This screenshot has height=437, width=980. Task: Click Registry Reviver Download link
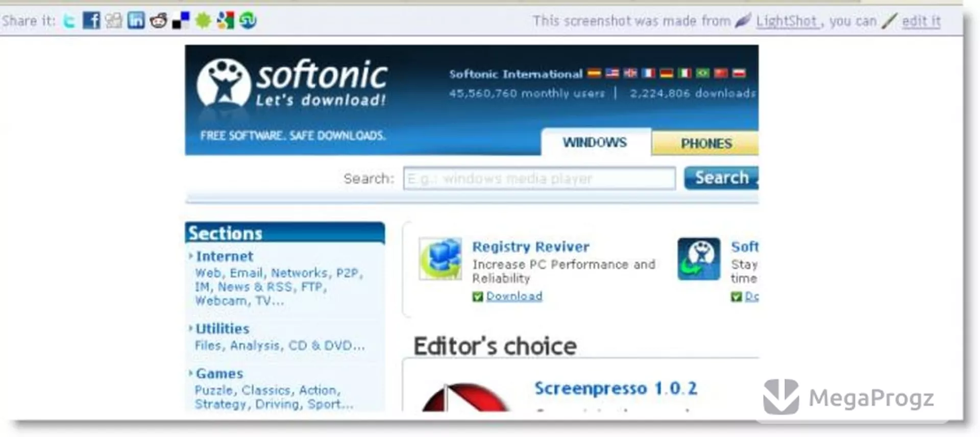(514, 296)
